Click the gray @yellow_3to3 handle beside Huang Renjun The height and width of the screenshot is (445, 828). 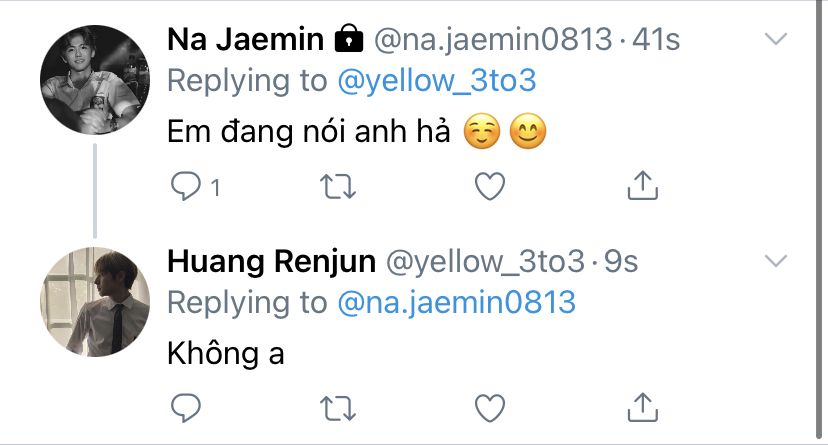pos(484,262)
